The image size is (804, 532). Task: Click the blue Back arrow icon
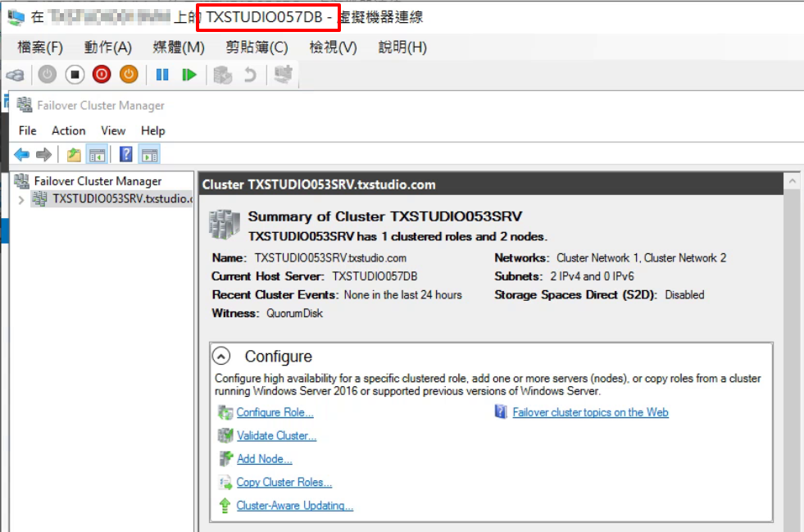pyautogui.click(x=21, y=154)
